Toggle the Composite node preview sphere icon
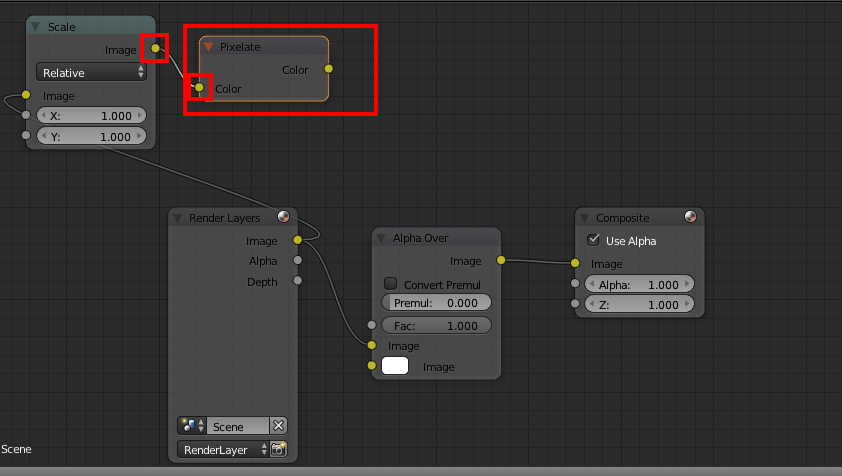Viewport: 842px width, 476px height. (x=690, y=217)
